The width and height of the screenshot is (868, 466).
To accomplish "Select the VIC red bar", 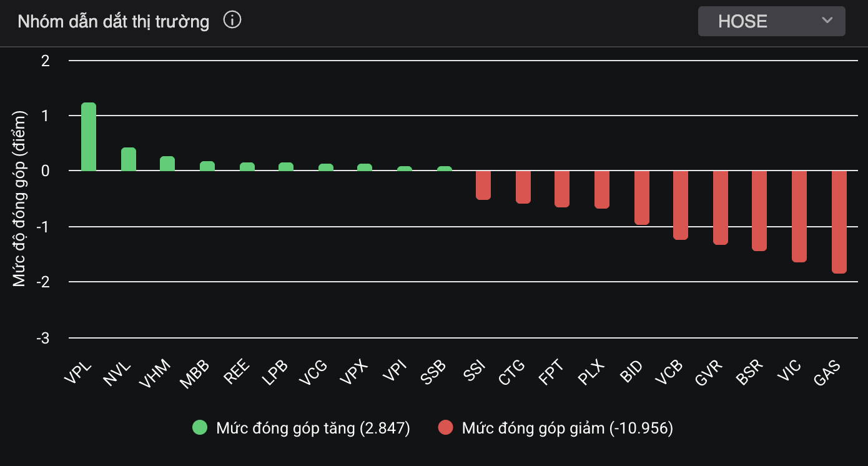I will pyautogui.click(x=799, y=216).
